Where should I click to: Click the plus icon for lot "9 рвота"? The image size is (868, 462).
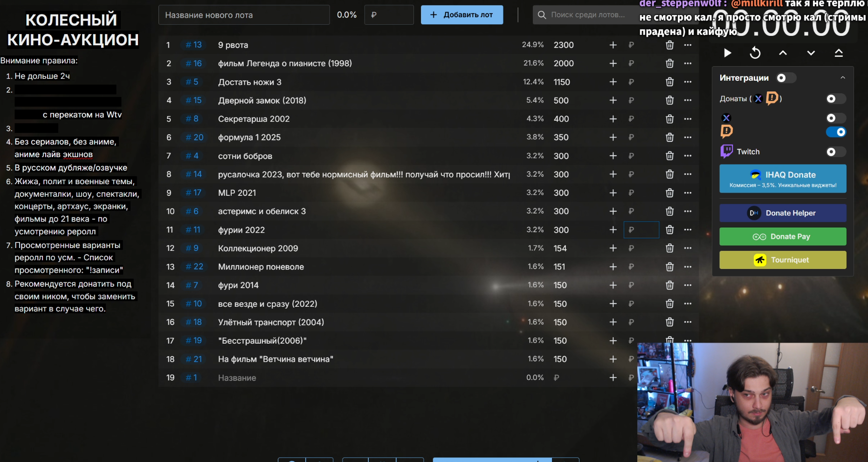pos(613,45)
